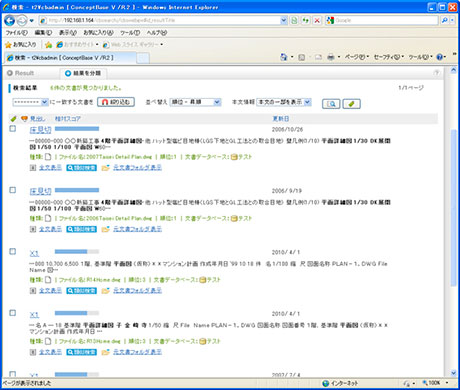The height and width of the screenshot is (390, 460).
Task: Click the highlighter icon in the results header
Action: click(x=13, y=119)
